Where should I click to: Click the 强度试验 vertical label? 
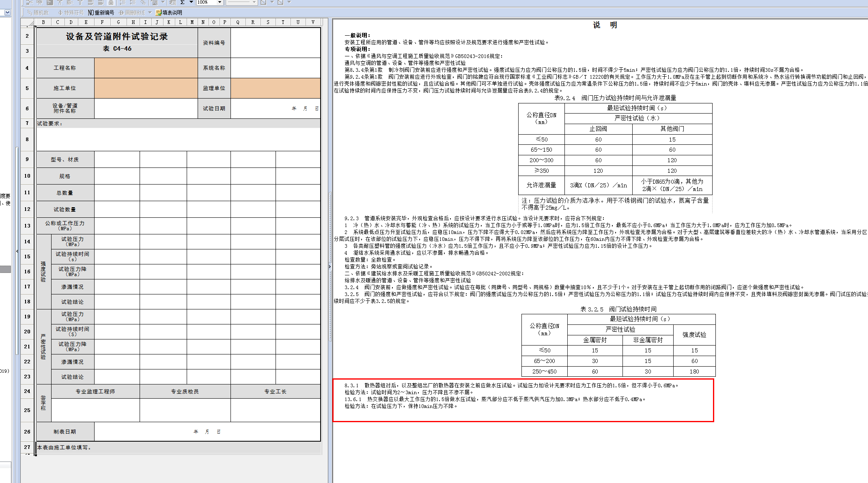(43, 272)
